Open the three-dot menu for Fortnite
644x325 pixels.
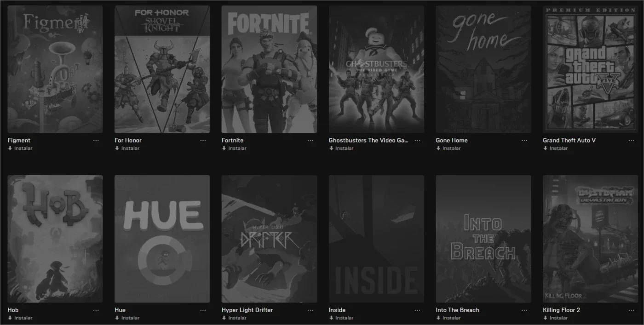(x=310, y=141)
